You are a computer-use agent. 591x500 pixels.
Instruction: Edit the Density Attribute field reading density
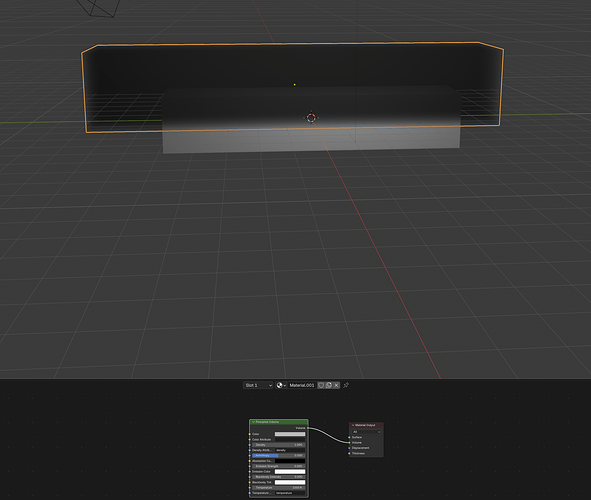pyautogui.click(x=290, y=450)
